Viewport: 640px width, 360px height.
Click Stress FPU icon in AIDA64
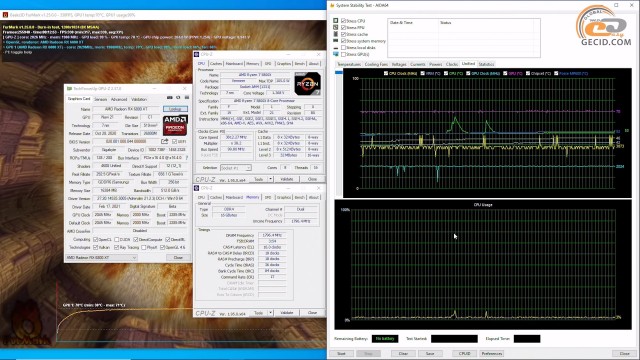pos(336,27)
